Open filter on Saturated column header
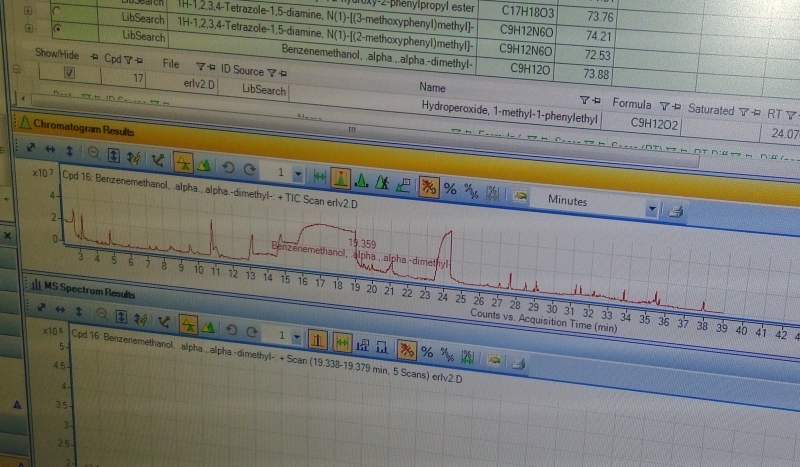Image resolution: width=800 pixels, height=467 pixels. click(744, 112)
